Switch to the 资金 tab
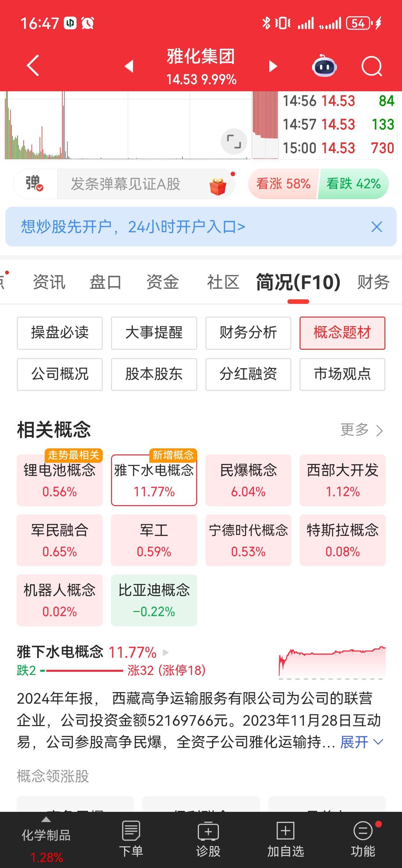The width and height of the screenshot is (402, 868). pyautogui.click(x=162, y=282)
